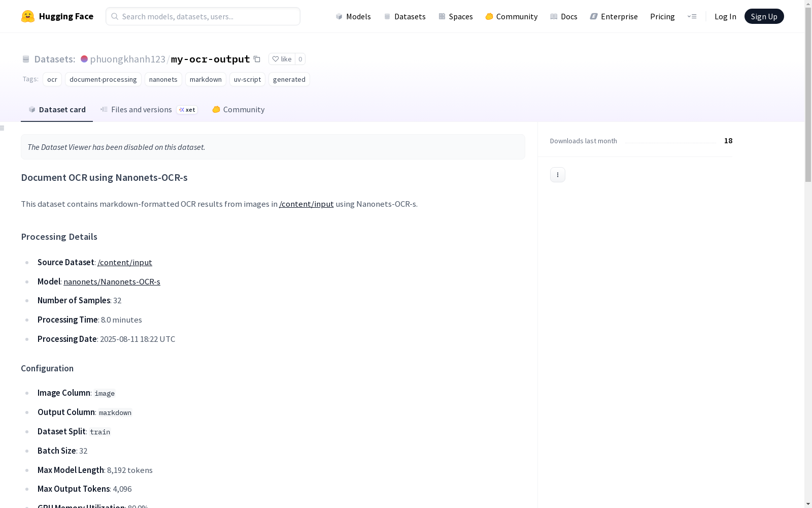Click the Processing Date 2025-08-11 line
The image size is (812, 508).
click(x=107, y=339)
